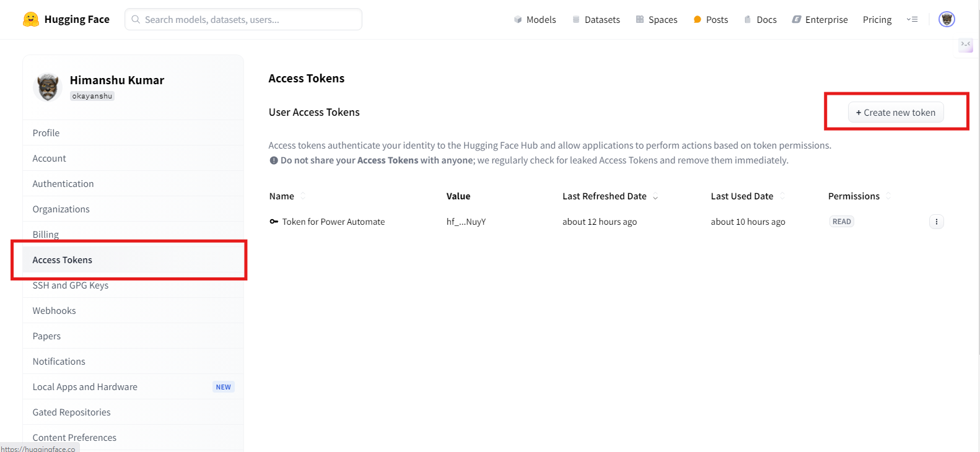This screenshot has width=980, height=452.
Task: Click the Himanshu Kumar profile picture
Action: [x=48, y=87]
